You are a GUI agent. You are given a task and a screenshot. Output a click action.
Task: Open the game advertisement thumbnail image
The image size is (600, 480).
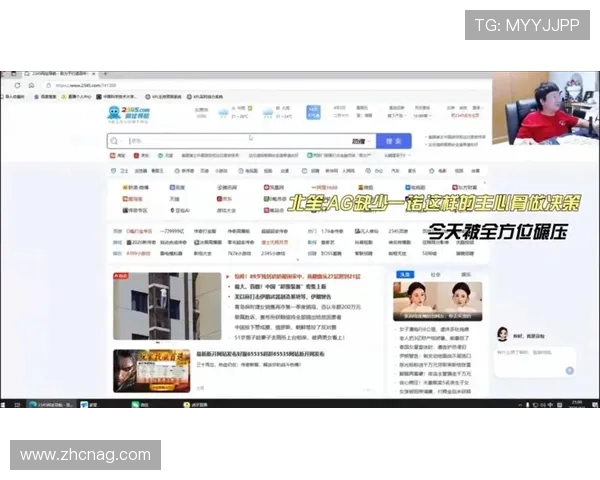pos(152,371)
